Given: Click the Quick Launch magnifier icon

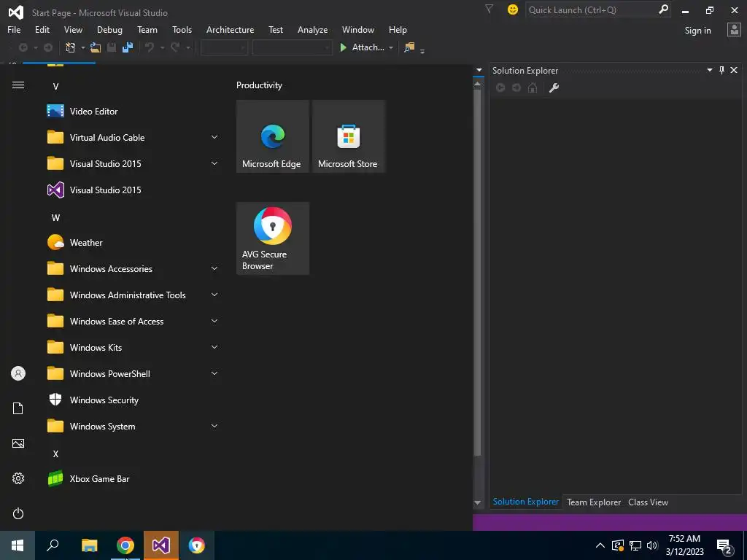Looking at the screenshot, I should point(663,9).
